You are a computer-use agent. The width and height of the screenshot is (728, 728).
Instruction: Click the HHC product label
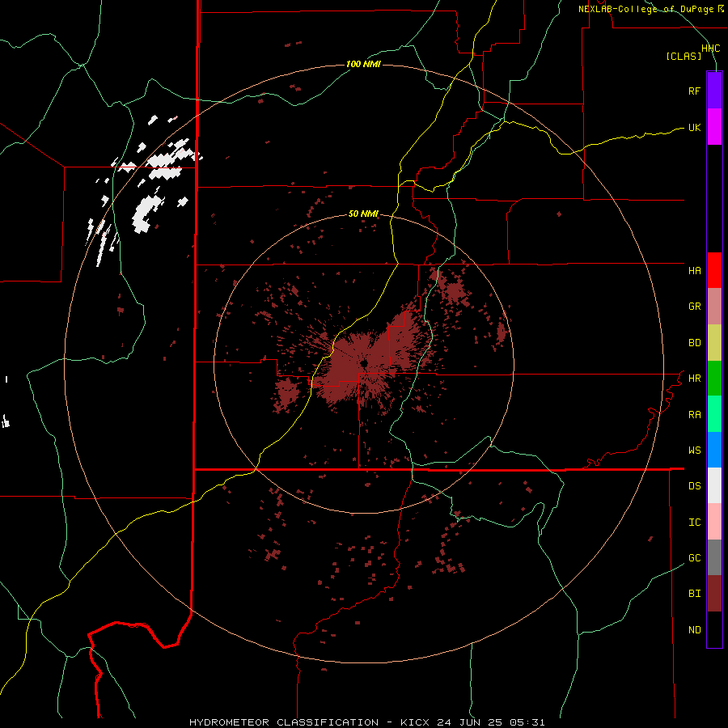click(x=710, y=49)
